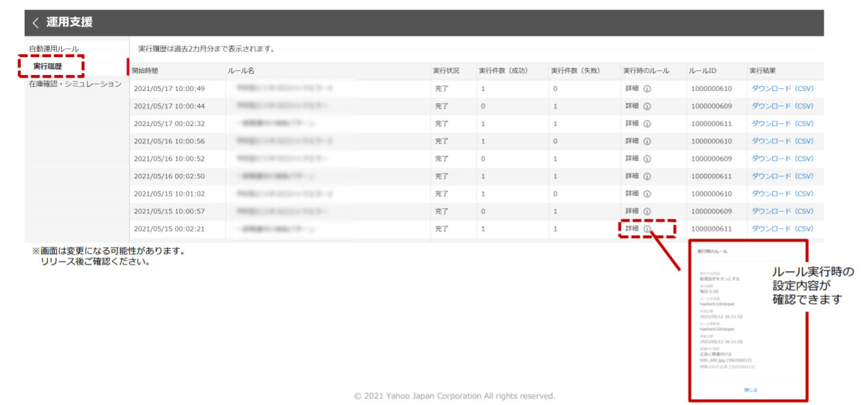Open info icon for the 2021/05/16 10:00:52 row
This screenshot has height=405, width=868.
tap(647, 159)
